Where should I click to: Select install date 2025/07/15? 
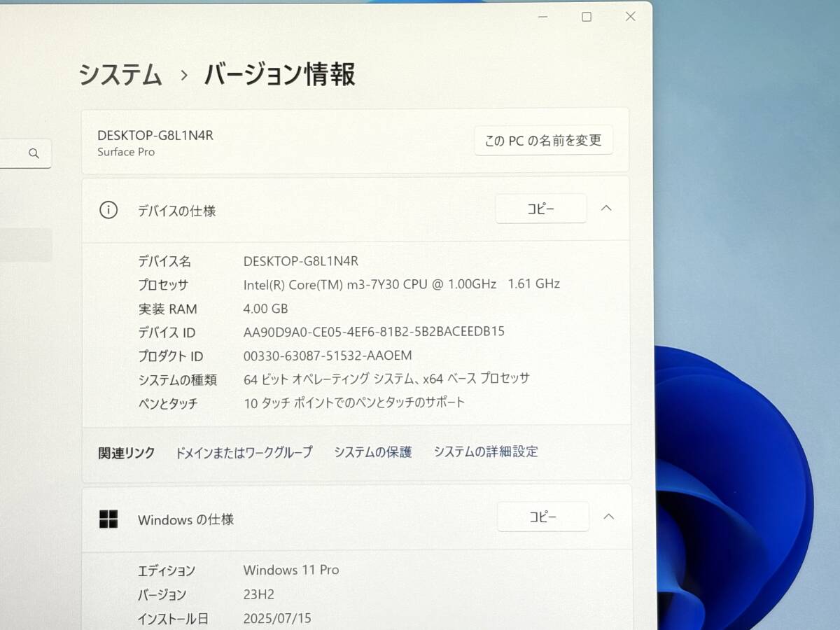point(277,618)
